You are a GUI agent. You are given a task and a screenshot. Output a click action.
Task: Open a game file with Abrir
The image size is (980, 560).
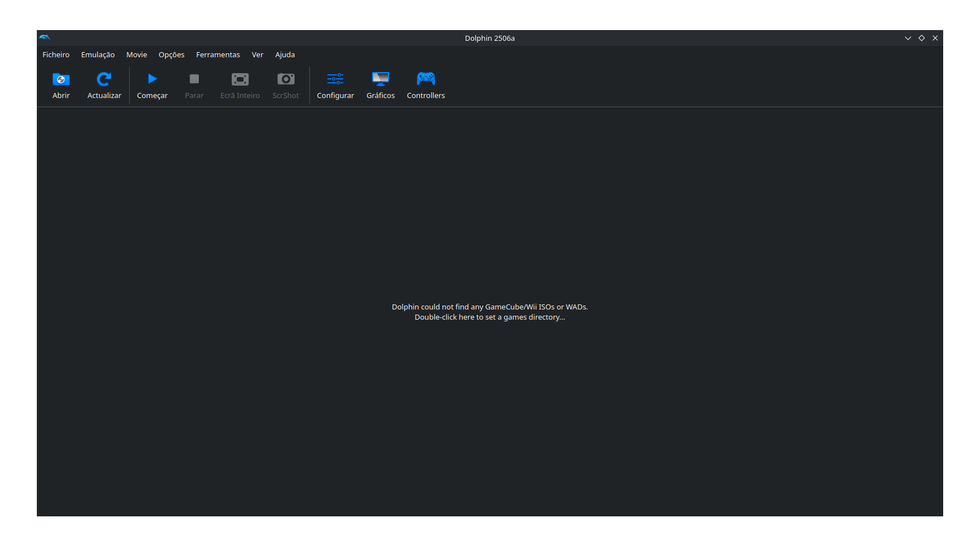point(61,85)
